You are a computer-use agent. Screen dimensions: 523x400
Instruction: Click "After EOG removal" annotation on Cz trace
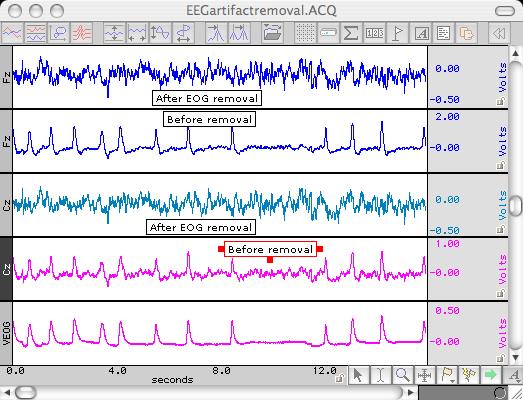tap(201, 228)
